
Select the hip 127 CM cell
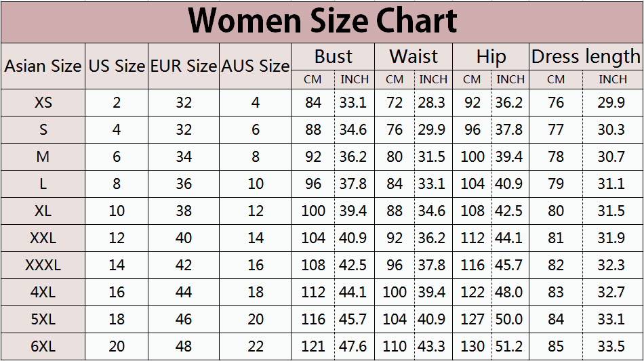pyautogui.click(x=472, y=320)
